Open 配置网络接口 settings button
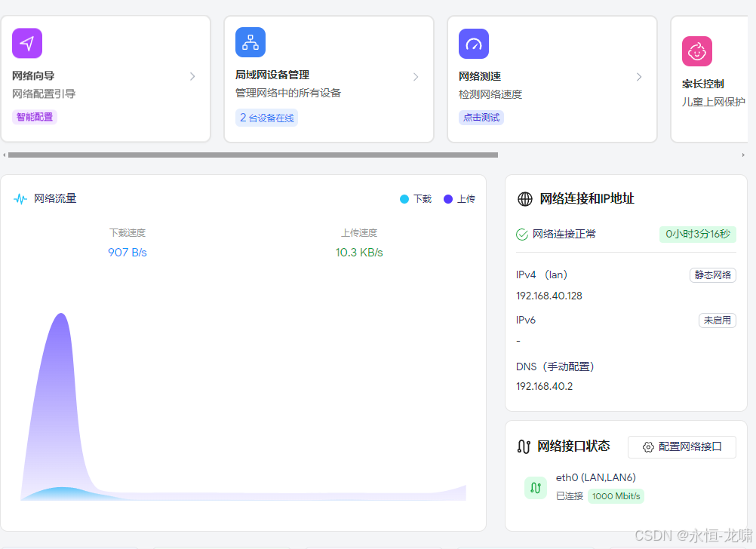The height and width of the screenshot is (549, 756). coord(682,446)
